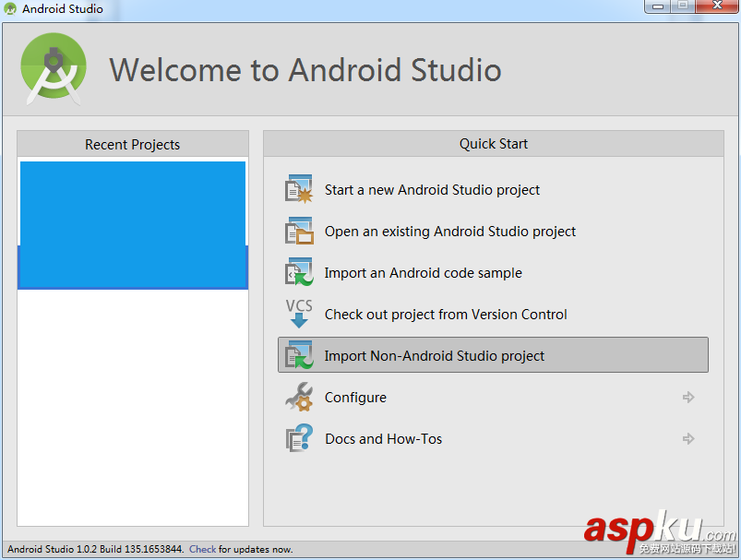Click the Open an existing project icon
This screenshot has height=560, width=741.
click(299, 231)
